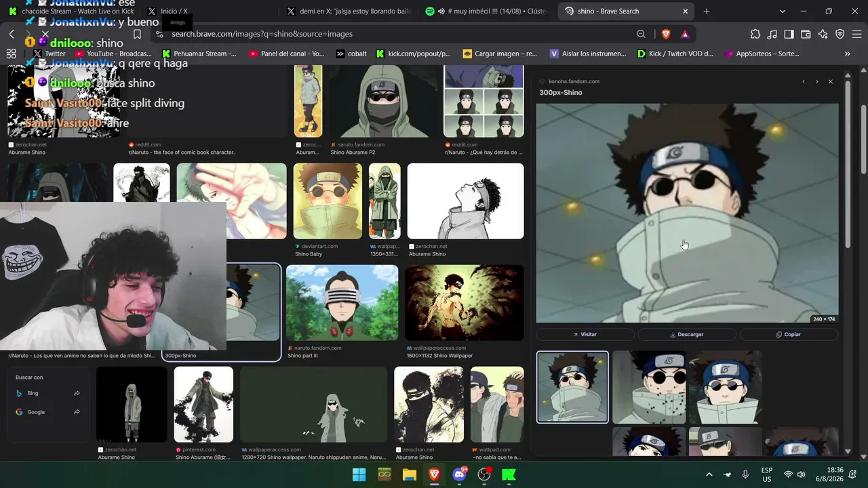This screenshot has width=868, height=488.
Task: Click the Brave Rewards triangle icon
Action: (685, 34)
